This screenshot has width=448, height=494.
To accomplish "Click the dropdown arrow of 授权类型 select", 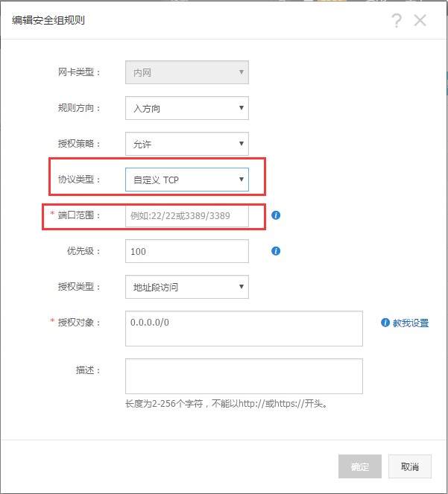I will point(242,287).
